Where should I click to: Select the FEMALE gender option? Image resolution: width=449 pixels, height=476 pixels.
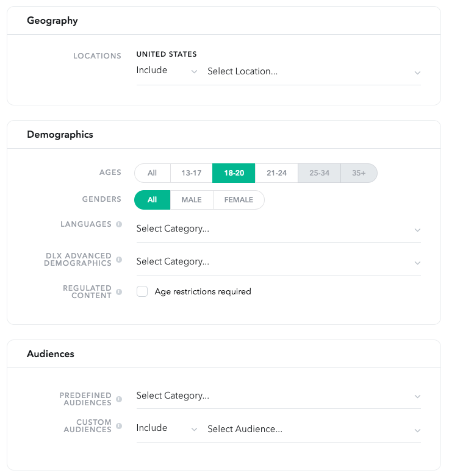[239, 200]
